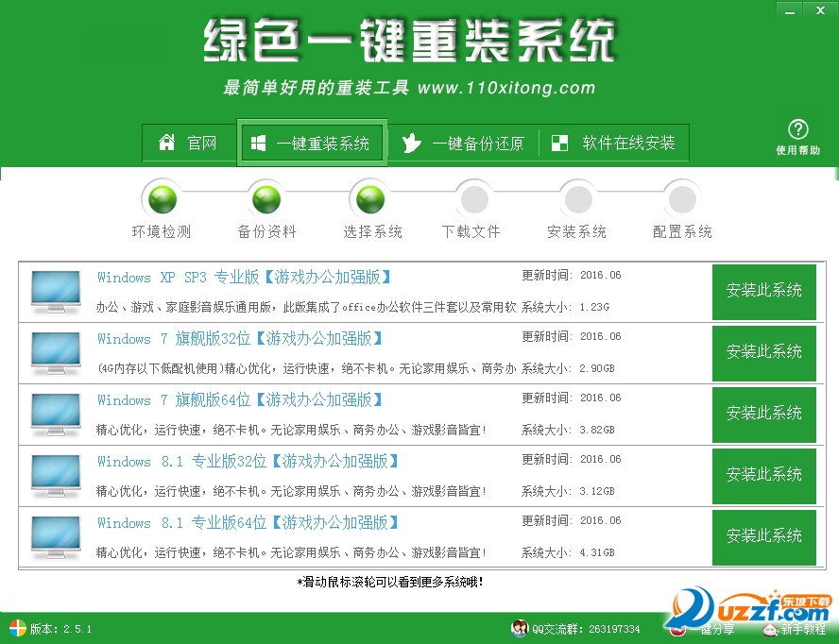This screenshot has width=839, height=644.
Task: Select the 一键重装系统 tab
Action: click(312, 143)
